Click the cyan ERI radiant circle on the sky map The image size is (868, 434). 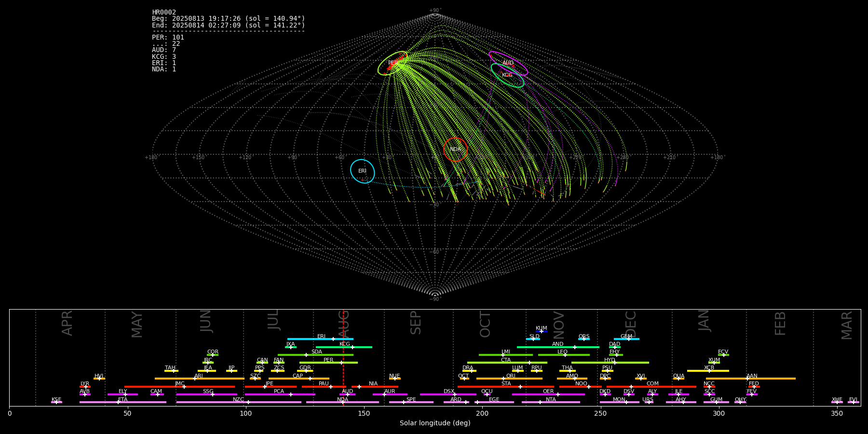click(363, 171)
